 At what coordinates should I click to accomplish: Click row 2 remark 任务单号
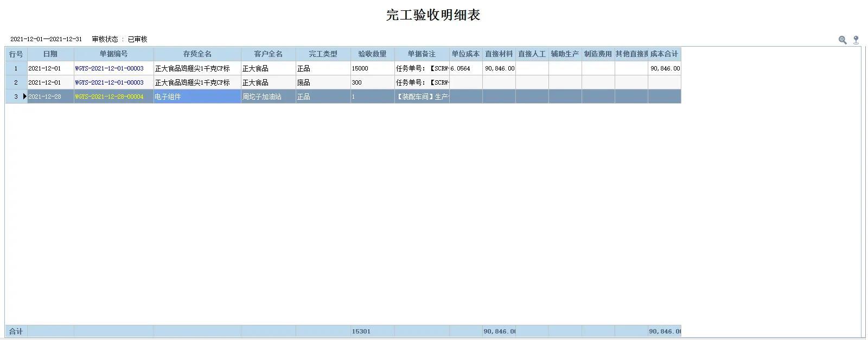[422, 82]
